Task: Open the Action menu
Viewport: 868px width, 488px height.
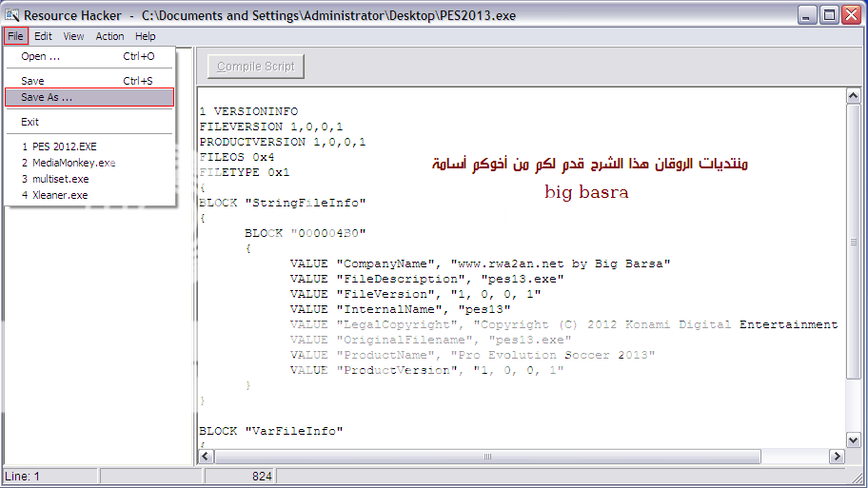Action: [109, 36]
